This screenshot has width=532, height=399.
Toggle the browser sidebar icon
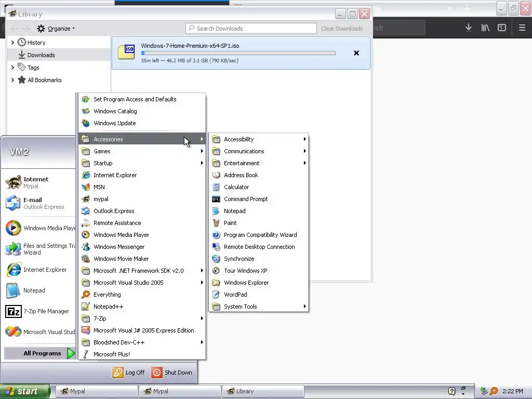[x=502, y=28]
